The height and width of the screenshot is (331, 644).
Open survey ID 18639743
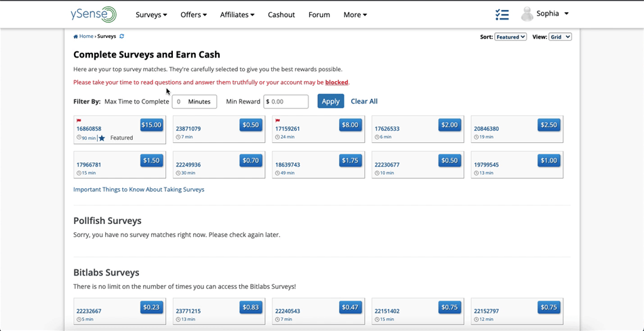pos(287,165)
